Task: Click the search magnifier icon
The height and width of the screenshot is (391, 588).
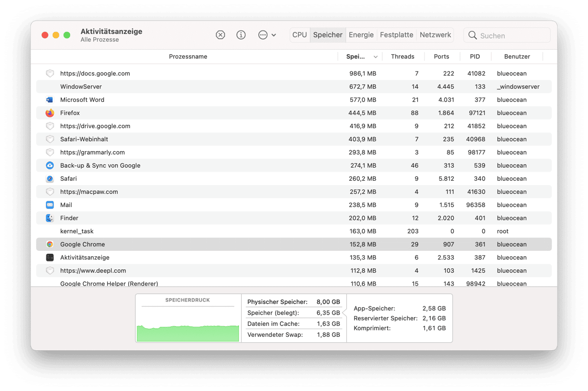Action: (472, 35)
